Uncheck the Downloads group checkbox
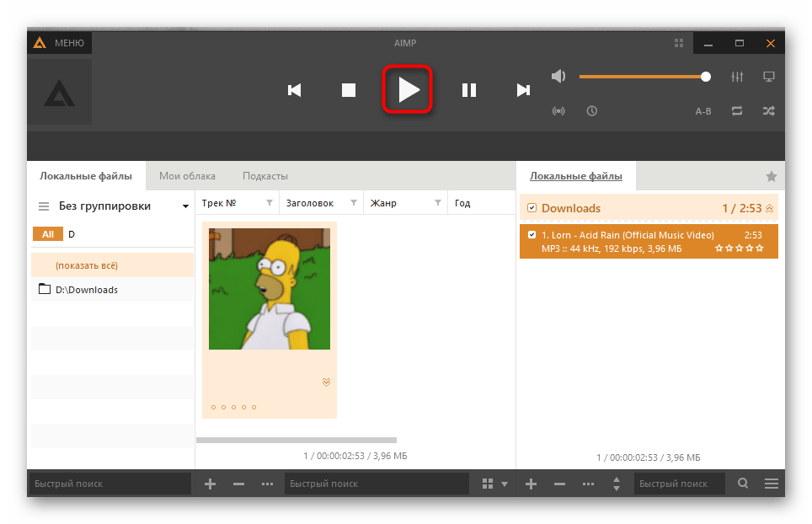Viewport: 812px width, 524px height. [532, 208]
